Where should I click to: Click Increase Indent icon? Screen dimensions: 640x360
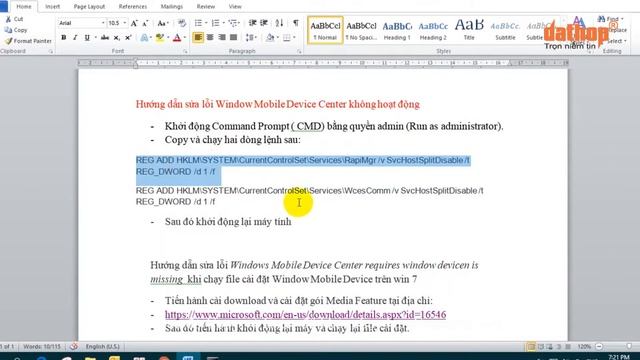tap(264, 23)
